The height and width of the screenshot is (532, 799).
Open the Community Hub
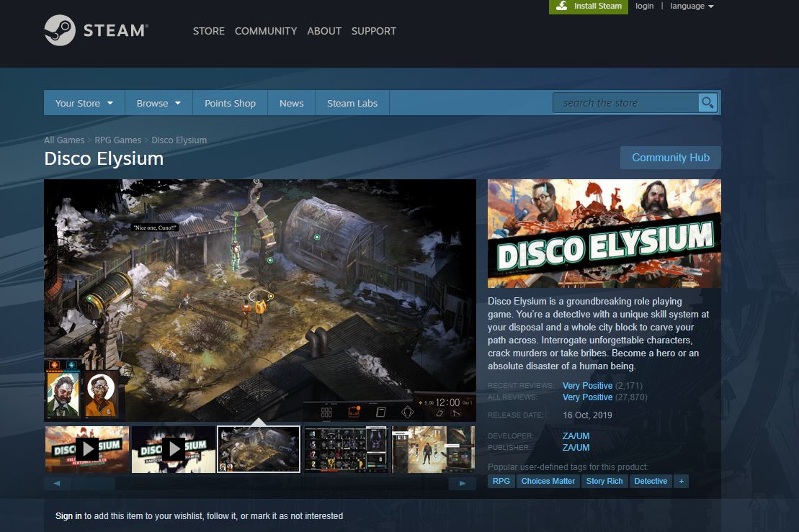tap(670, 157)
